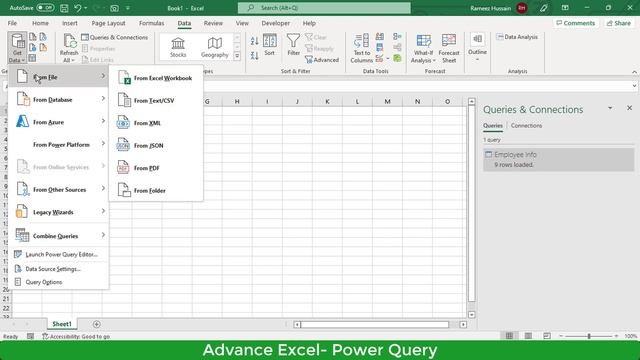The width and height of the screenshot is (640, 360).
Task: Expand the data types gallery
Action: tap(237, 56)
